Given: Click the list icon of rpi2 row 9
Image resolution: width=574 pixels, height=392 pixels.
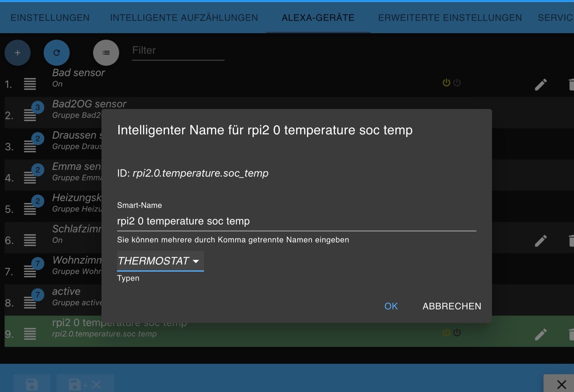Looking at the screenshot, I should point(30,334).
